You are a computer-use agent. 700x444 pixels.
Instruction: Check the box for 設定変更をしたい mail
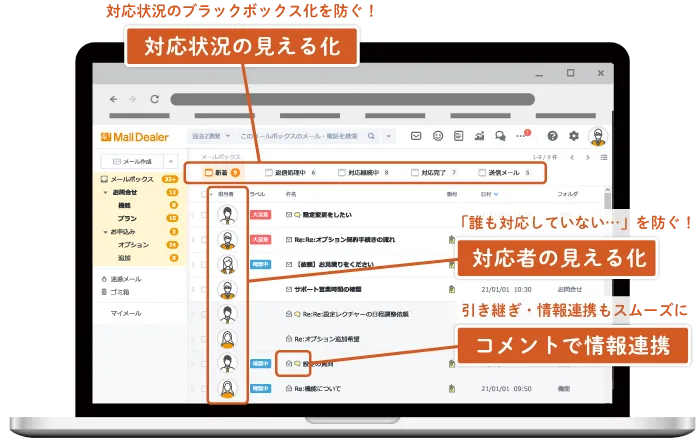205,214
